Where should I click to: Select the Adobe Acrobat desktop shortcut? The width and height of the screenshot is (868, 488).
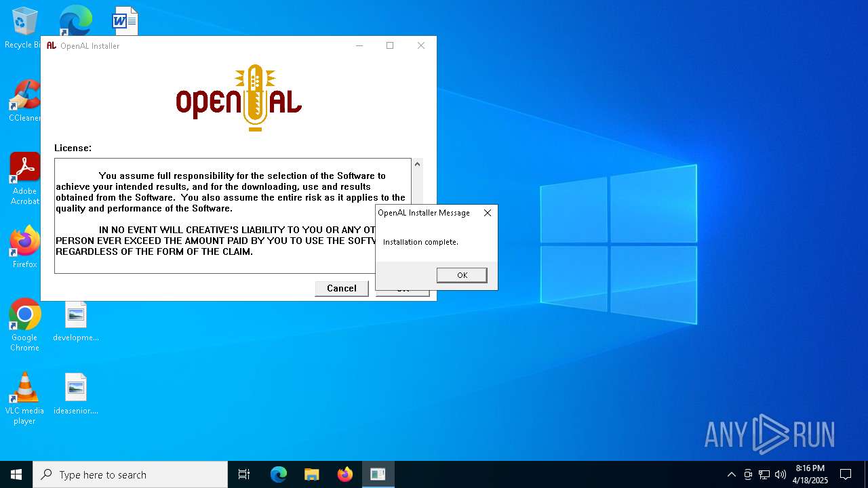pyautogui.click(x=24, y=179)
